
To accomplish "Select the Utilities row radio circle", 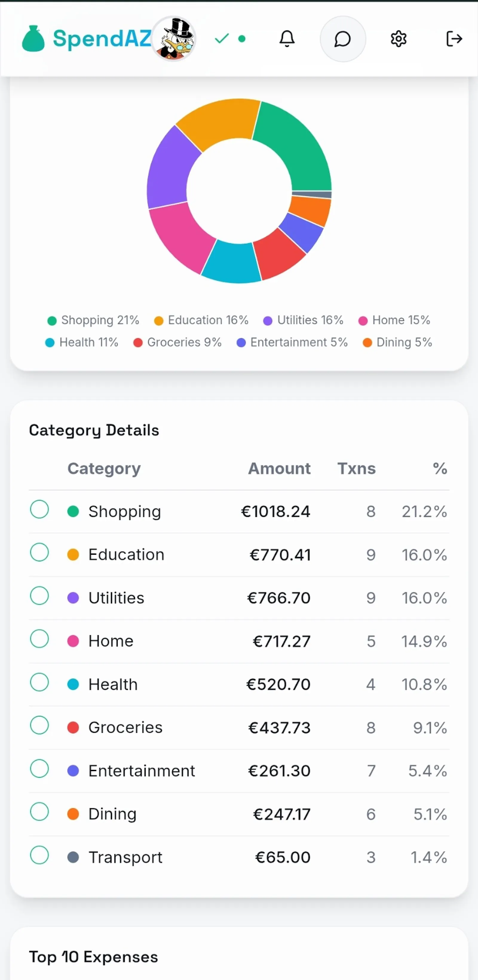I will pos(39,595).
